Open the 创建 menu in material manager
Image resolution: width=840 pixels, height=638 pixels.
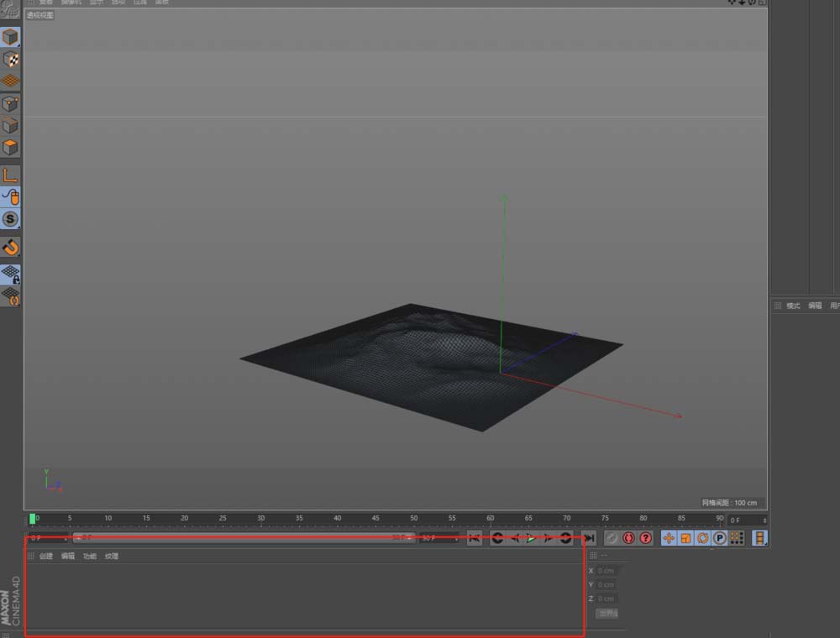(x=46, y=556)
